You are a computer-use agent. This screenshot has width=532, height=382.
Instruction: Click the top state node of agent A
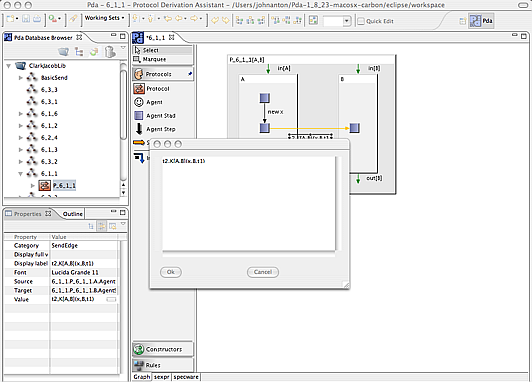(265, 98)
